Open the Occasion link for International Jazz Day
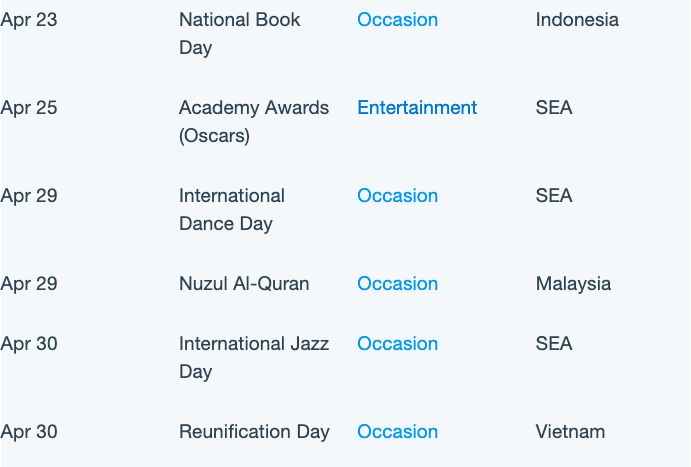Screen dimensions: 691x467 [397, 344]
